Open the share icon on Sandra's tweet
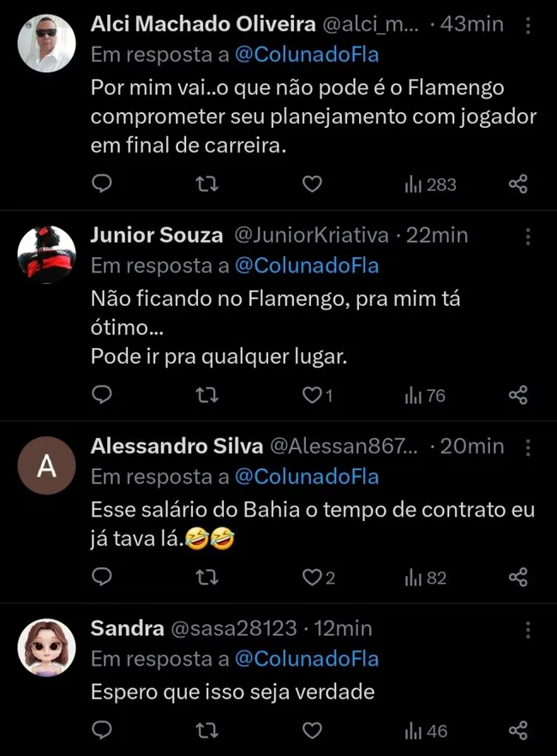Image resolution: width=557 pixels, height=756 pixels. coord(518,730)
